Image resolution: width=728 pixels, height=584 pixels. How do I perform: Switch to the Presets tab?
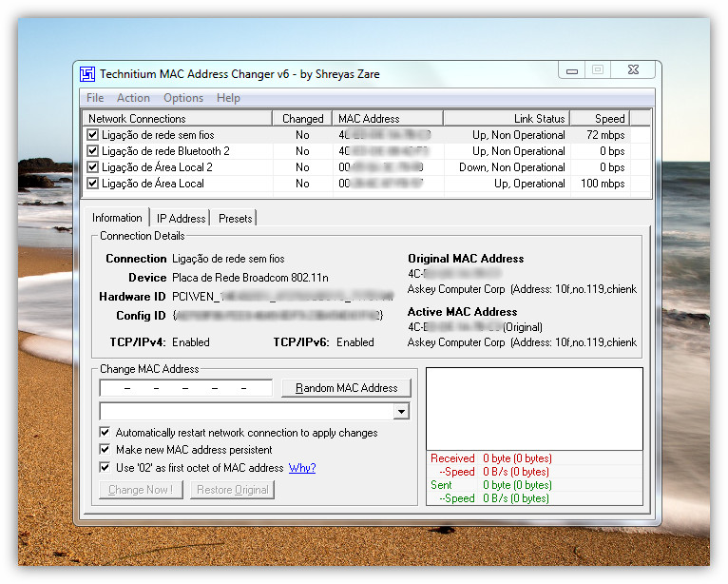tap(235, 219)
